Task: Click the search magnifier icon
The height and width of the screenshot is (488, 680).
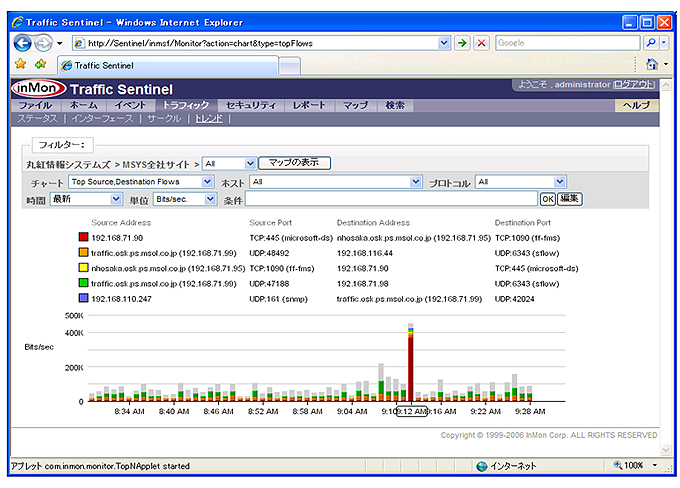Action: click(x=651, y=43)
